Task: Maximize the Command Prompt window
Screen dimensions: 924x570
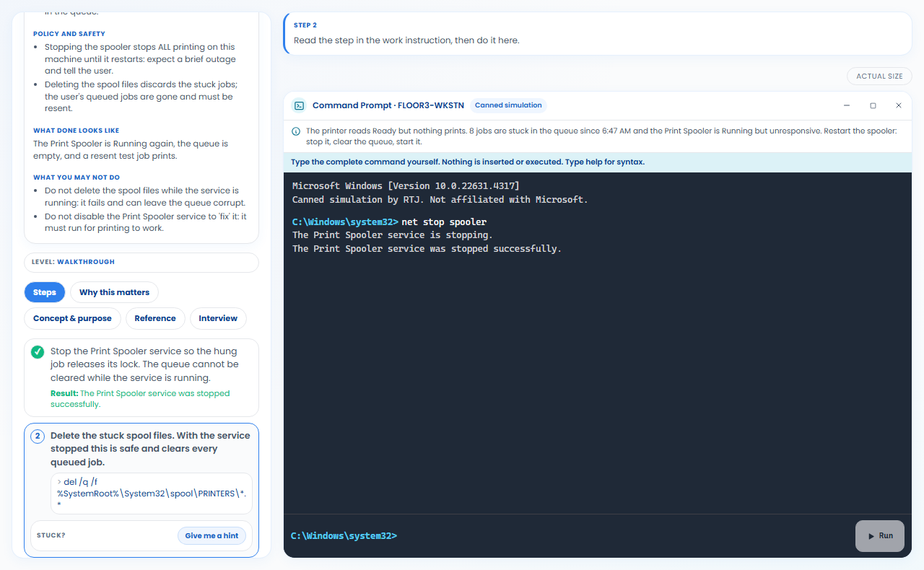Action: [x=873, y=105]
